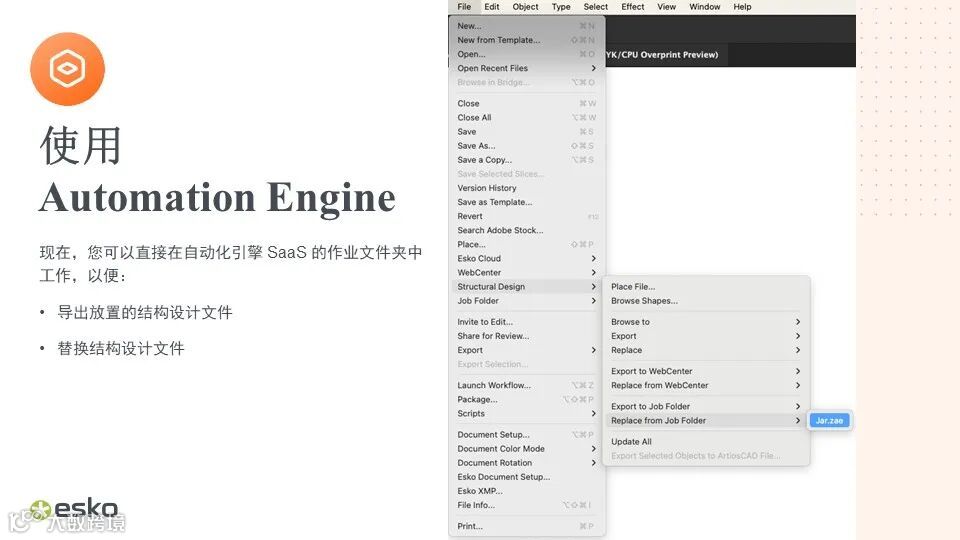Choose Save As... menu item
The width and height of the screenshot is (960, 540).
527,146
